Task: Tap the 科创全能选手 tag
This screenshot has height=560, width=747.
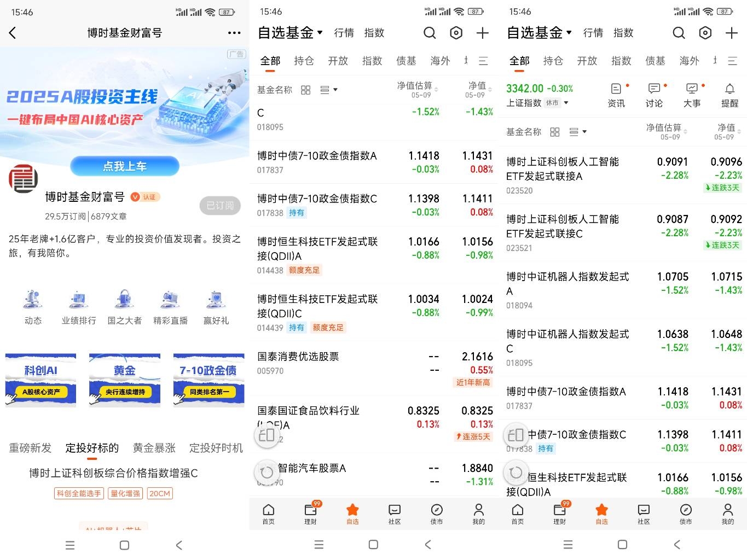Action: tap(80, 493)
